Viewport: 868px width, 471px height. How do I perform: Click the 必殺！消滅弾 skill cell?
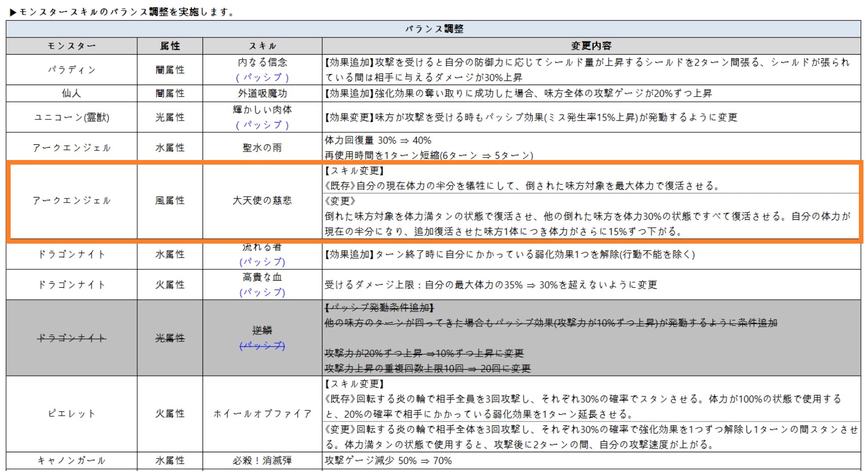point(262,460)
